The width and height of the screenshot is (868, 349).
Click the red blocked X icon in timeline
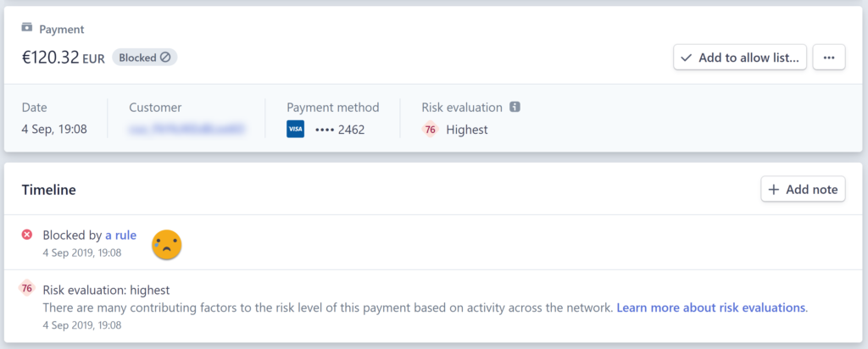click(27, 235)
